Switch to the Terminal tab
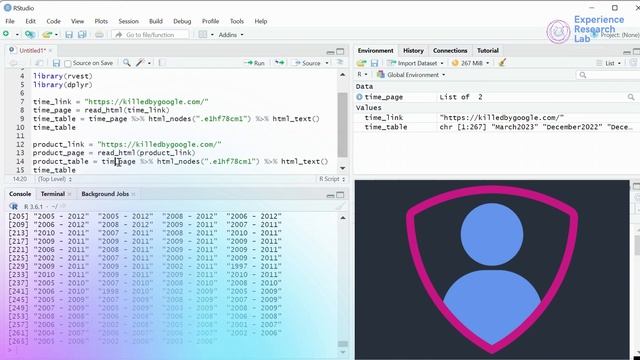Viewport: 640px width, 360px height. pyautogui.click(x=53, y=194)
